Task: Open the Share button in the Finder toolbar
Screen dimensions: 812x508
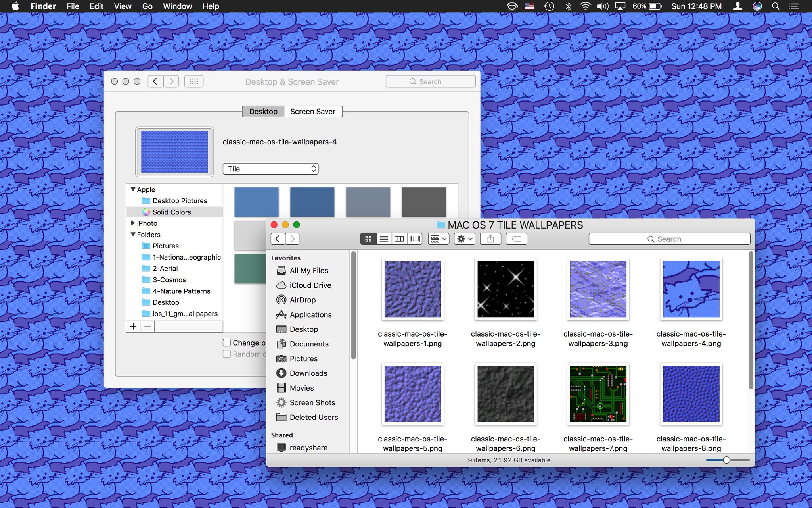Action: pyautogui.click(x=490, y=239)
